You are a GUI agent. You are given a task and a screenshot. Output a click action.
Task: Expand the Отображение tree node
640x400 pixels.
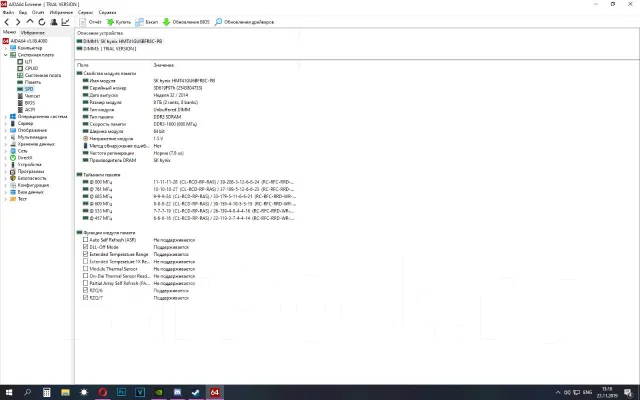[5, 130]
